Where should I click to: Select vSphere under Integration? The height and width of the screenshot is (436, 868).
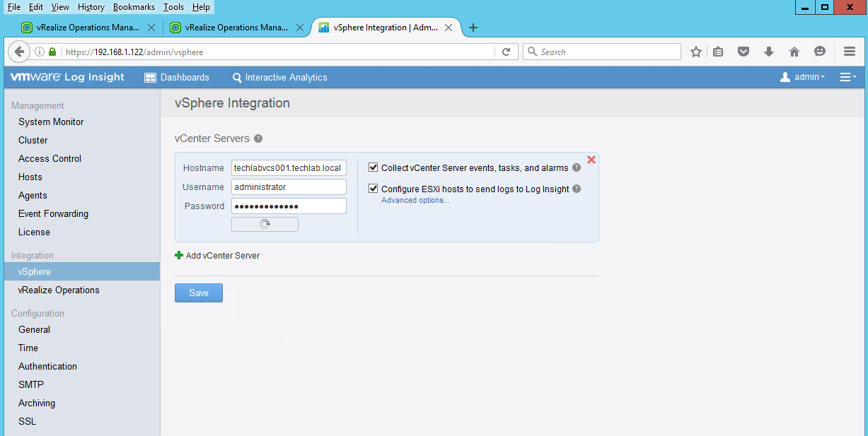(x=82, y=271)
